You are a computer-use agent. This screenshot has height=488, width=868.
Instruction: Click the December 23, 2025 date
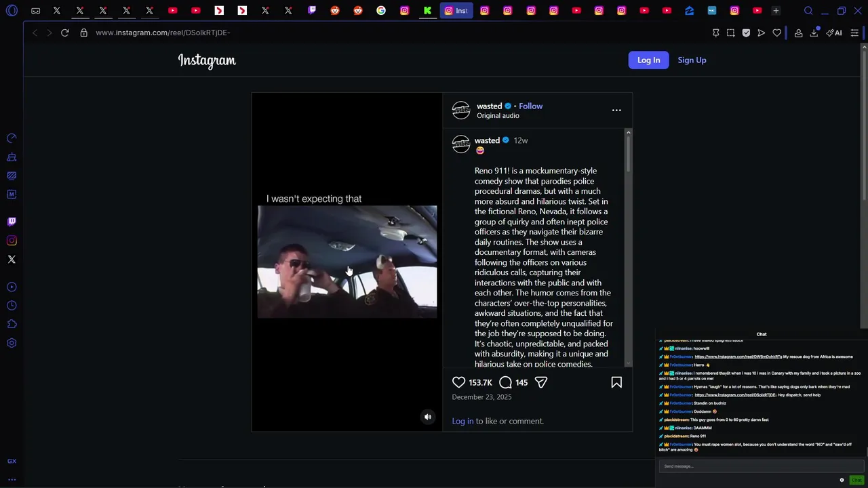tap(481, 397)
